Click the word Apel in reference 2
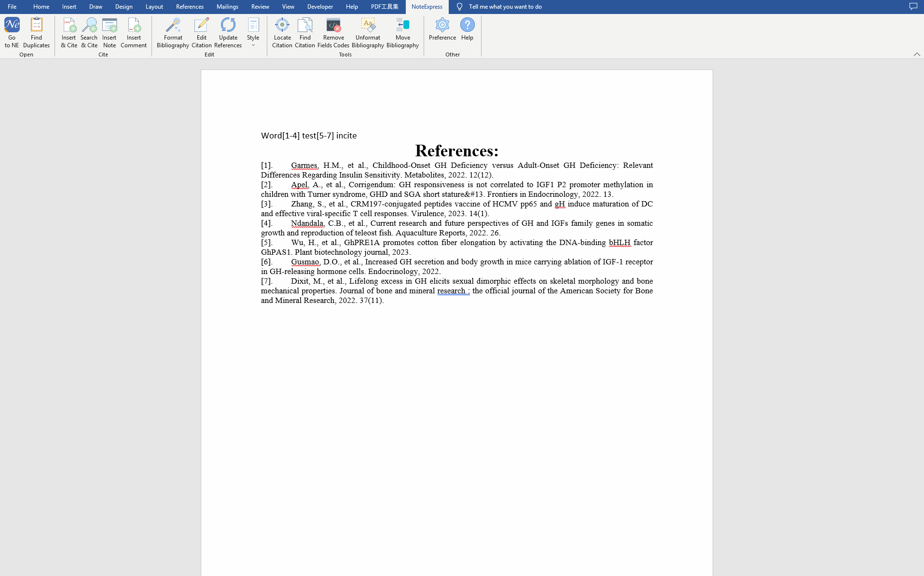Screen dimensions: 924x576 tap(299, 184)
